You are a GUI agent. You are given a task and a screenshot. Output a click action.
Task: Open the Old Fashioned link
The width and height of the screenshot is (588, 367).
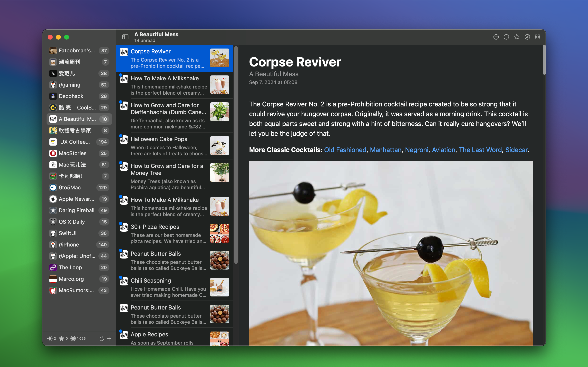(x=345, y=150)
